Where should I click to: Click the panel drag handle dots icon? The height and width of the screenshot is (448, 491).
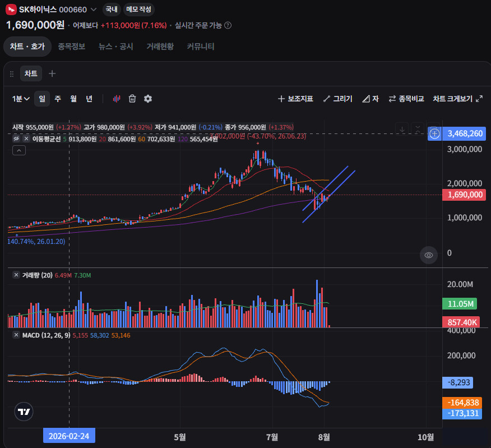[x=12, y=74]
